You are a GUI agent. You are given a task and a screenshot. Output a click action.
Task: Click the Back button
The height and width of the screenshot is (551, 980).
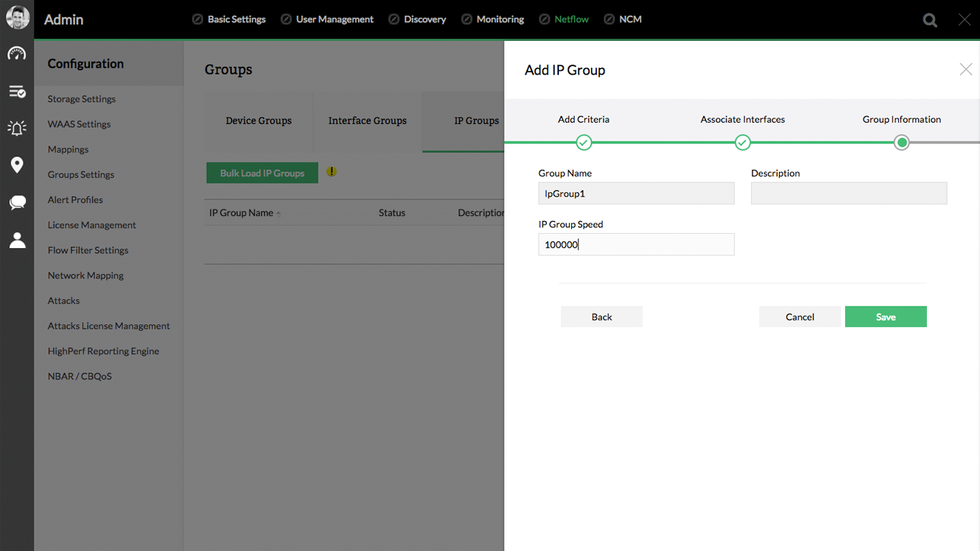(x=601, y=317)
